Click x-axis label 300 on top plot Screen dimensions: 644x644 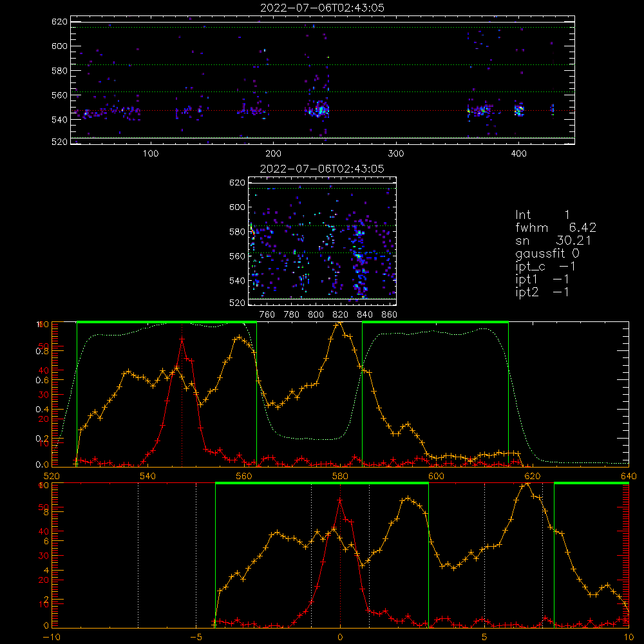pyautogui.click(x=396, y=154)
